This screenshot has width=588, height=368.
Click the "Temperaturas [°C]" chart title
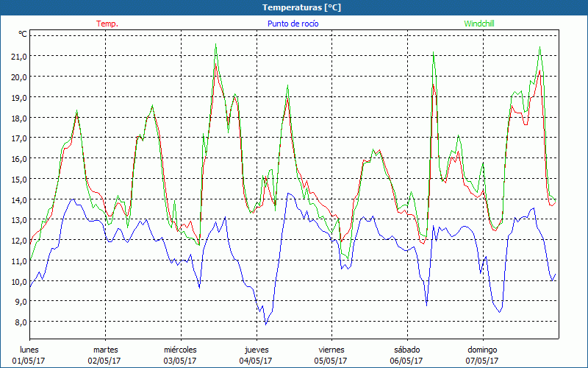pos(293,7)
